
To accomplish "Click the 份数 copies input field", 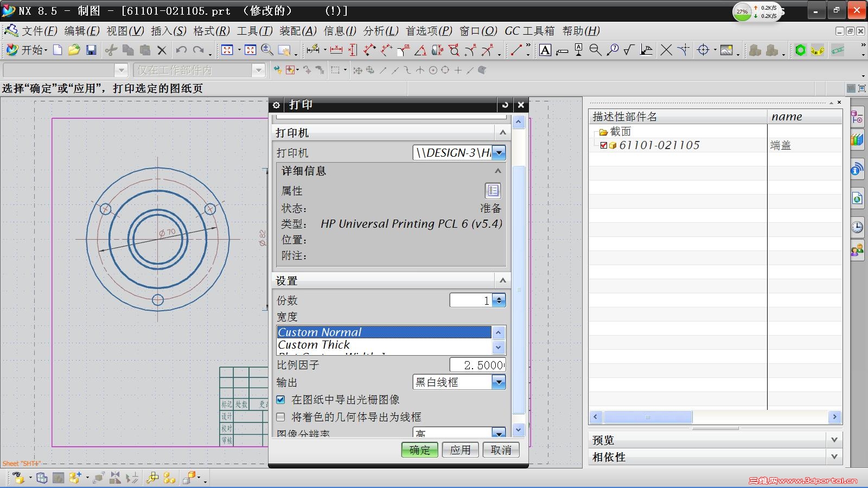I will click(471, 300).
